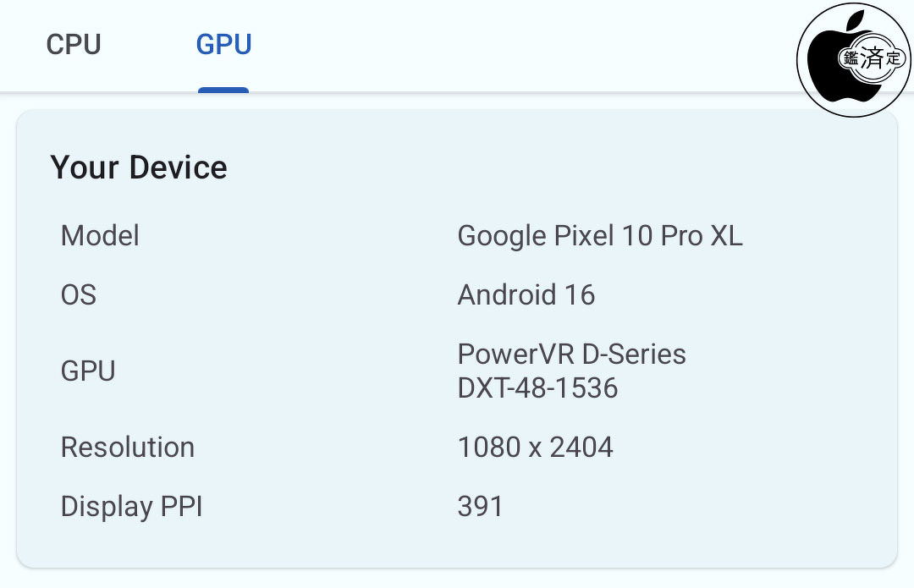Screen dimensions: 914x588
Task: Select the 391 PPI value
Action: 481,507
